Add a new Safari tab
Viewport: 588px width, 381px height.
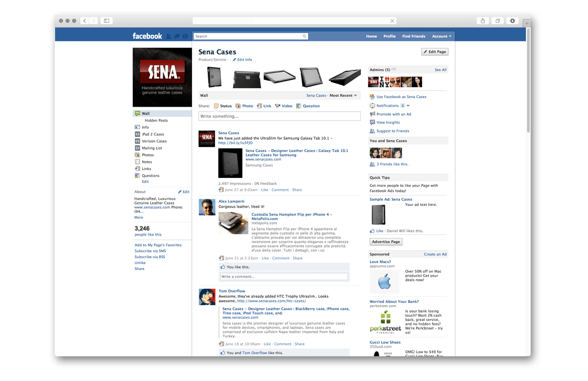point(526,23)
